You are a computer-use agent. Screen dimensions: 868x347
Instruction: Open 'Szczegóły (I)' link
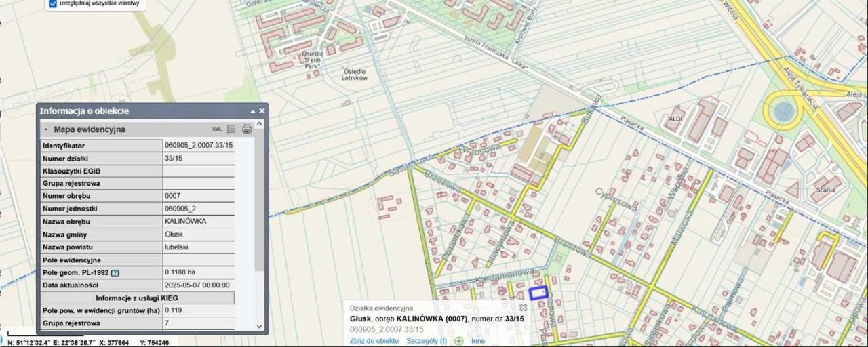(427, 340)
